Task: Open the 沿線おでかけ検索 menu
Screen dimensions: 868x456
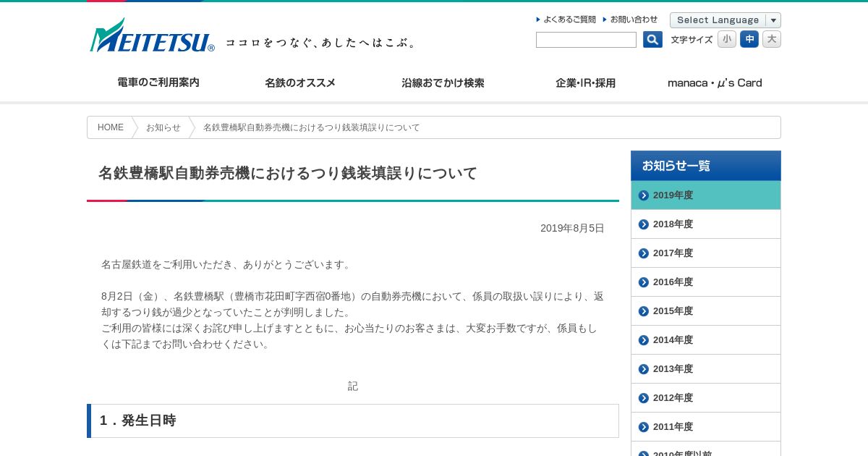Action: [x=443, y=83]
